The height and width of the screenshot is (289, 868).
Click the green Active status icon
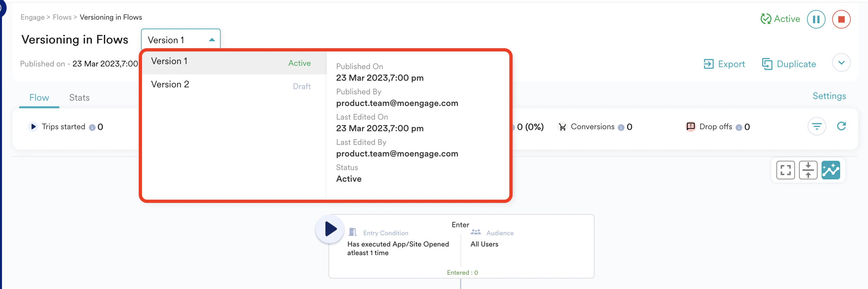pyautogui.click(x=765, y=19)
